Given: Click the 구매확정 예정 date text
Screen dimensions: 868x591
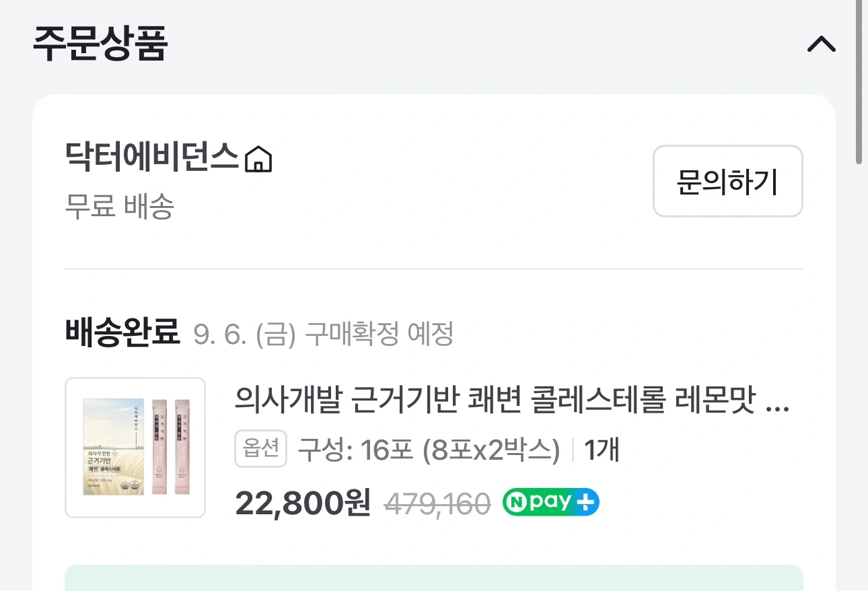Looking at the screenshot, I should pyautogui.click(x=323, y=334).
